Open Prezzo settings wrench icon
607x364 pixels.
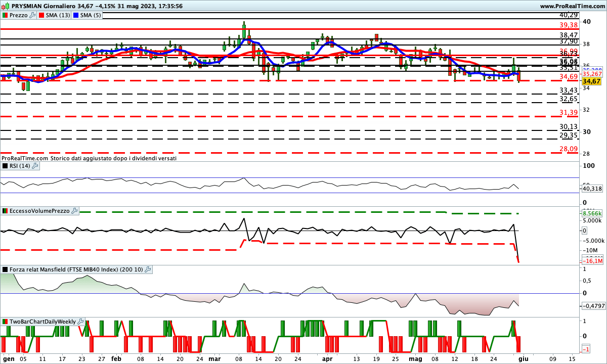(x=33, y=15)
